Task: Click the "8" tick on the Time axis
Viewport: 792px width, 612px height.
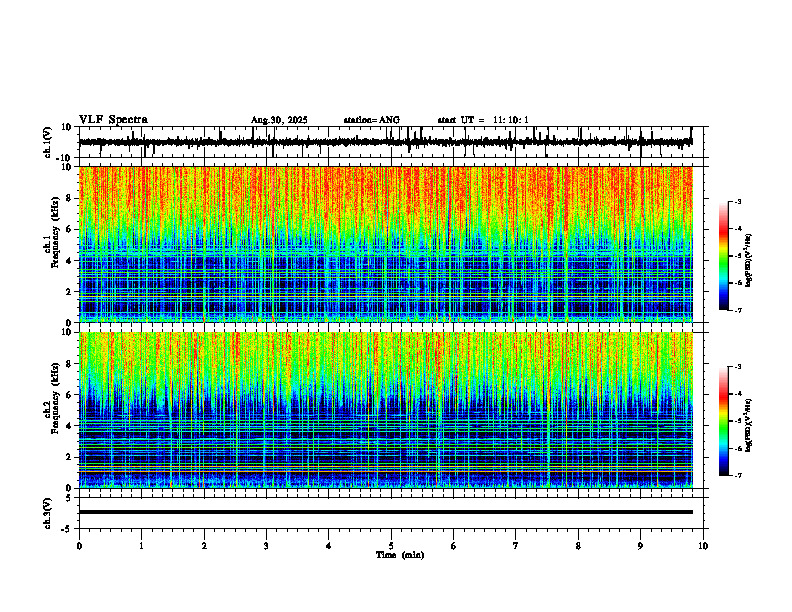Action: (578, 546)
